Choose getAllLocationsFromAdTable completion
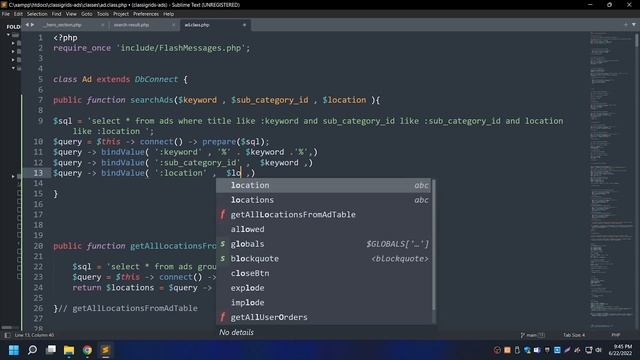 click(323, 215)
